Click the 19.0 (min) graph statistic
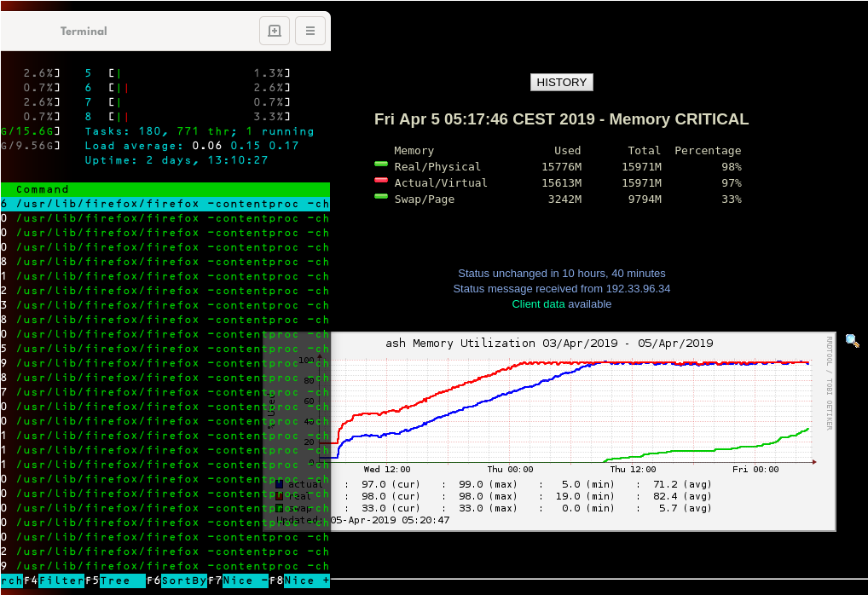This screenshot has height=595, width=868. 585,496
